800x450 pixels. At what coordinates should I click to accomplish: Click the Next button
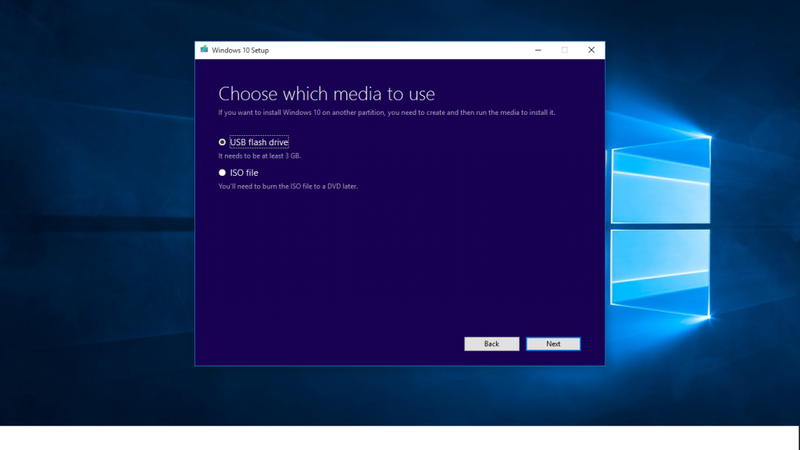click(x=553, y=344)
